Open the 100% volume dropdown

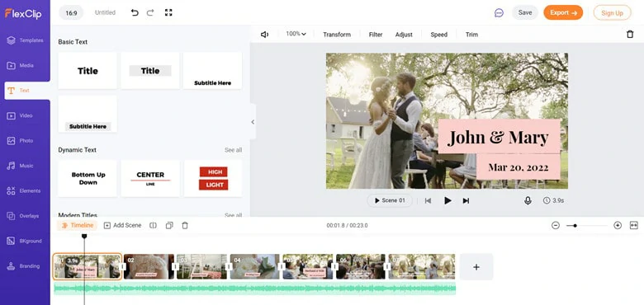coord(296,34)
